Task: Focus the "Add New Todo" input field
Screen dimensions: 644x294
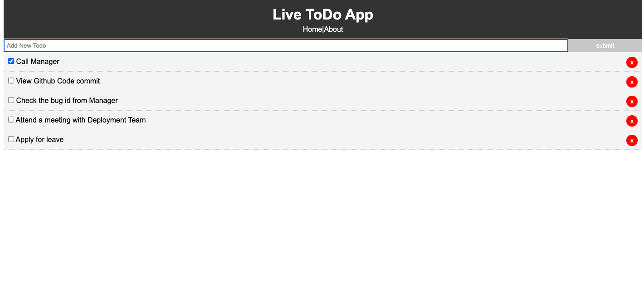Action: pos(286,45)
